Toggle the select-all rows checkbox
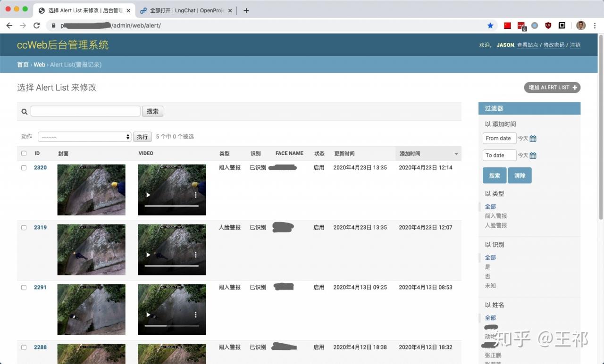The image size is (604, 364). pyautogui.click(x=24, y=153)
